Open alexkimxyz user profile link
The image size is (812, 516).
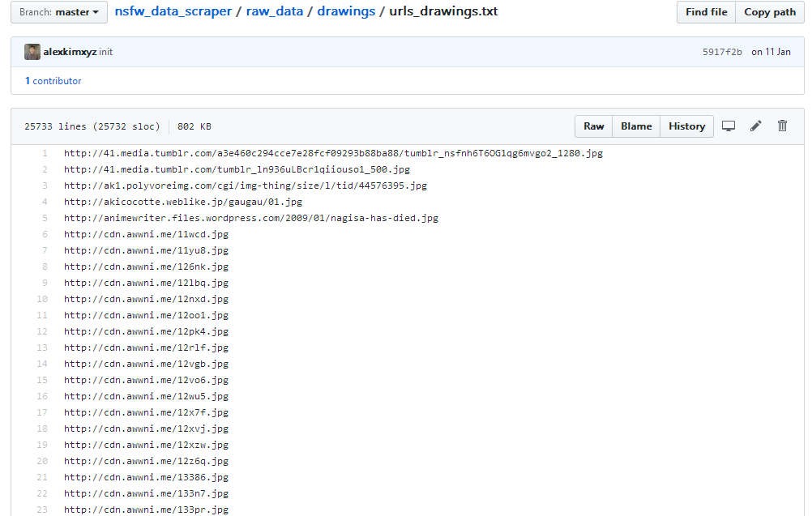click(x=70, y=52)
